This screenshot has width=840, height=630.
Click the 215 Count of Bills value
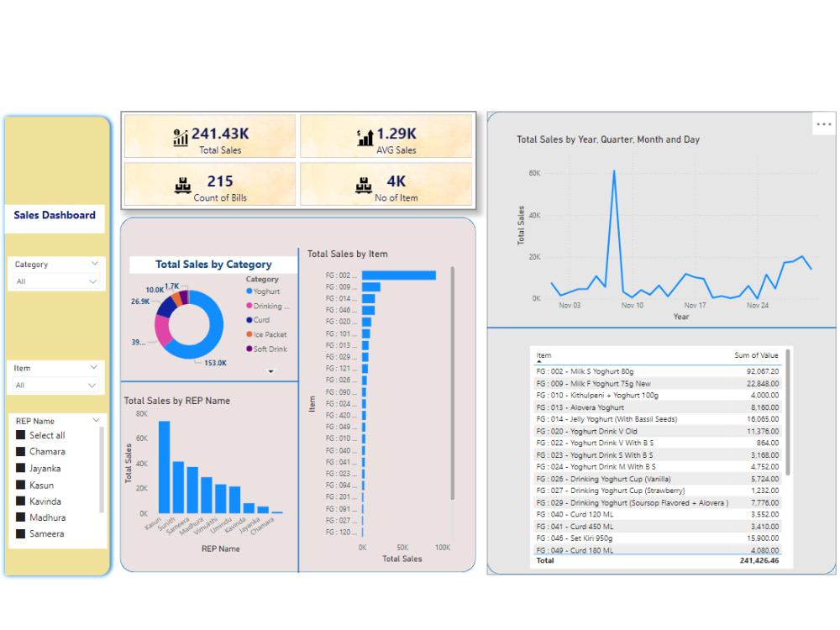click(x=220, y=181)
